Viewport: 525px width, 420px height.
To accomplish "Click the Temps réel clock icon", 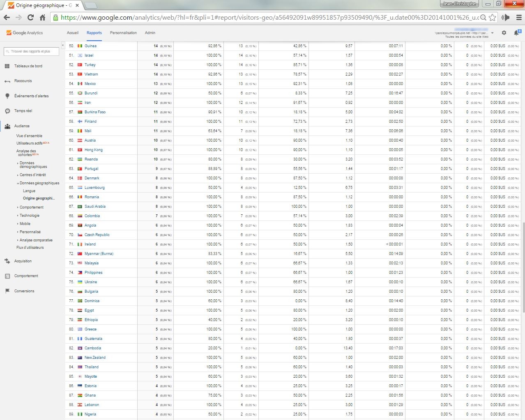I will tap(7, 111).
